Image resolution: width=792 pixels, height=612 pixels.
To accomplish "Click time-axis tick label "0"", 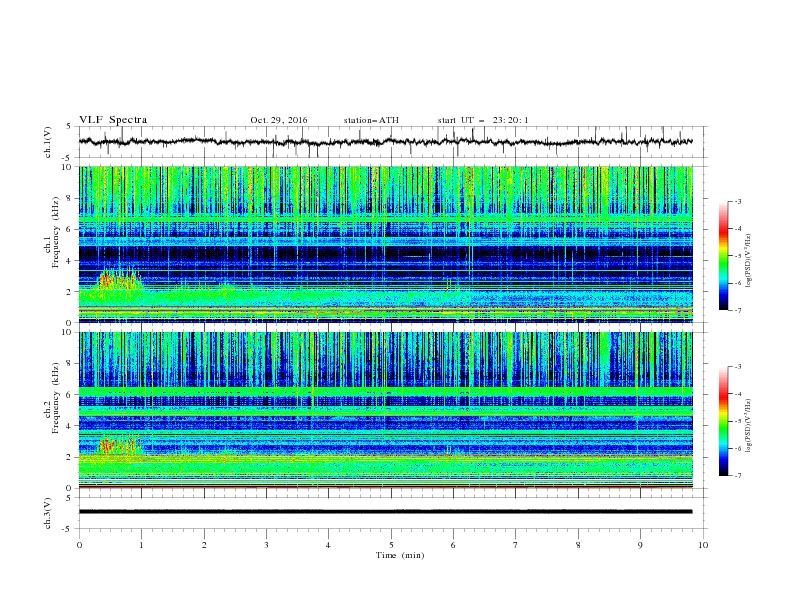I will tap(79, 545).
